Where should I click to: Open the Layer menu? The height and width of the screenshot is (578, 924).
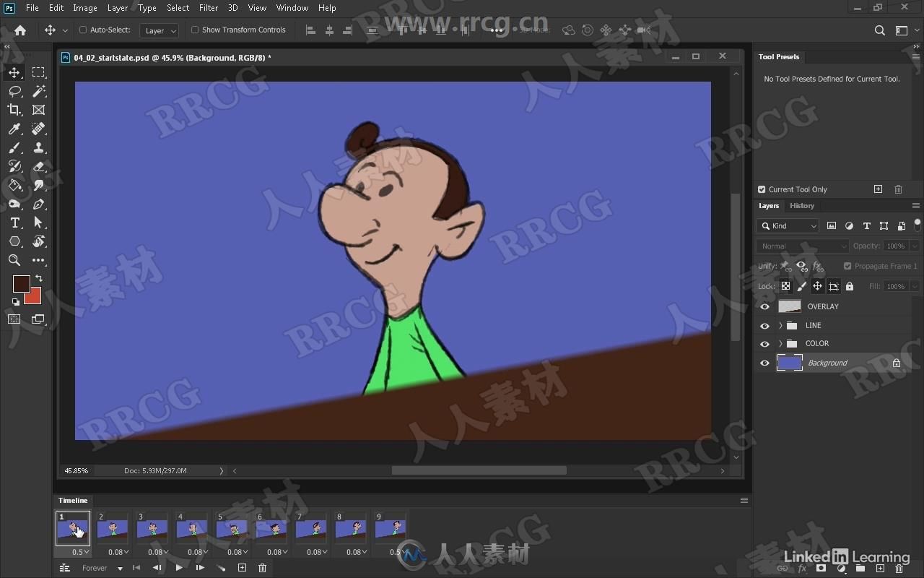tap(118, 8)
